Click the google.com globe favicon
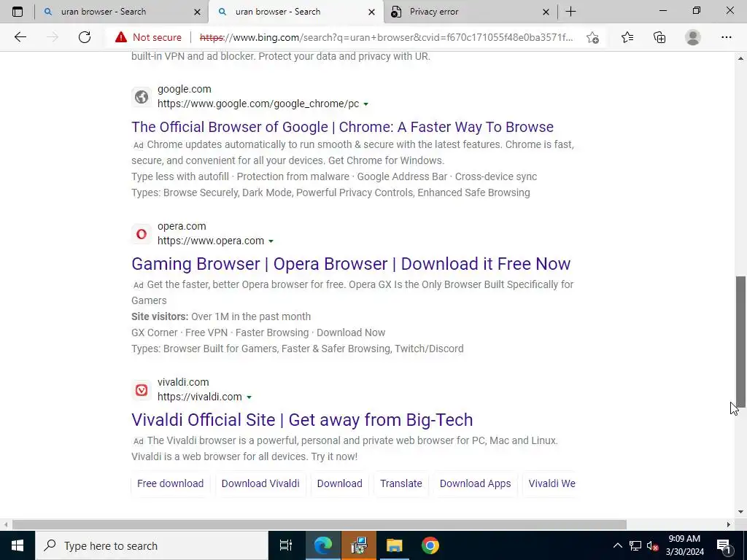The width and height of the screenshot is (747, 560). (142, 97)
